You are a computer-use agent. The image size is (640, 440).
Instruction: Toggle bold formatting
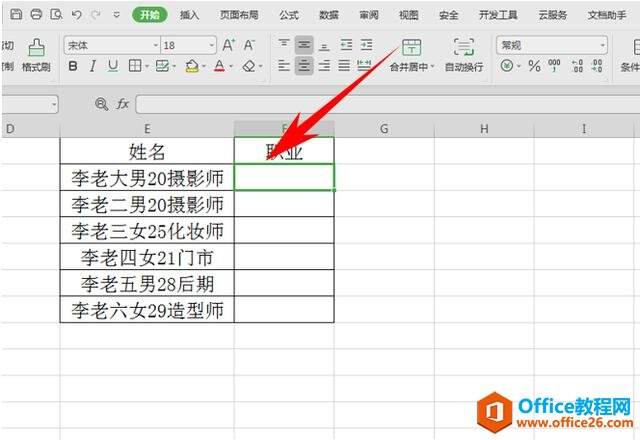[73, 66]
